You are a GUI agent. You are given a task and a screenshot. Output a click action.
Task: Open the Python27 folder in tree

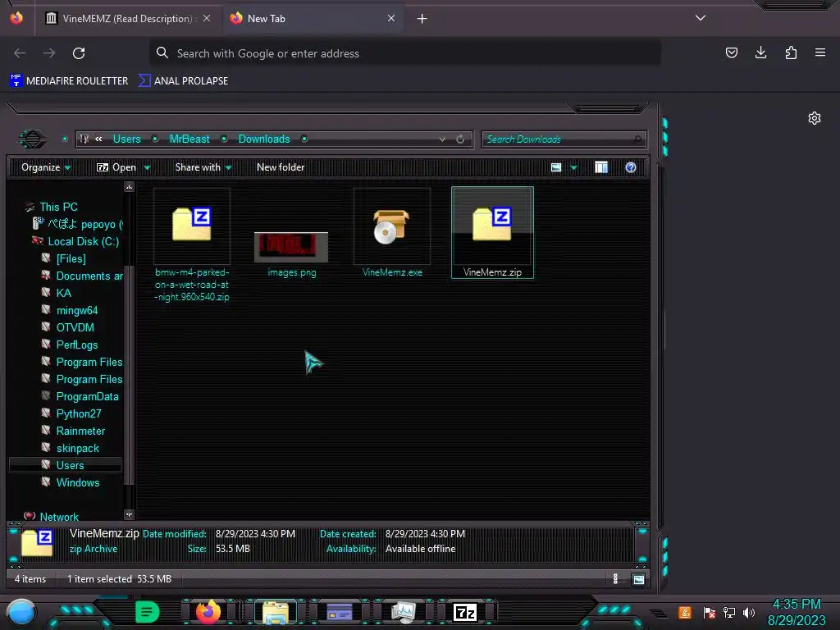pos(71,414)
